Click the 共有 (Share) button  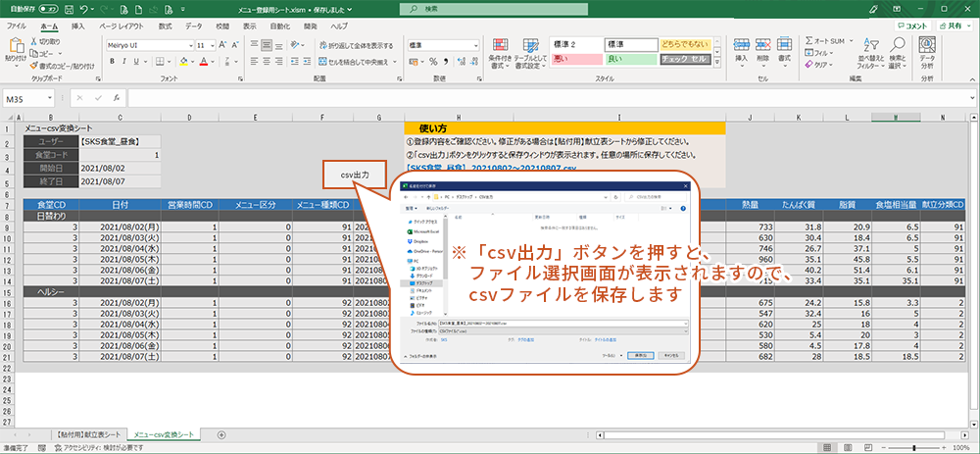[x=953, y=25]
